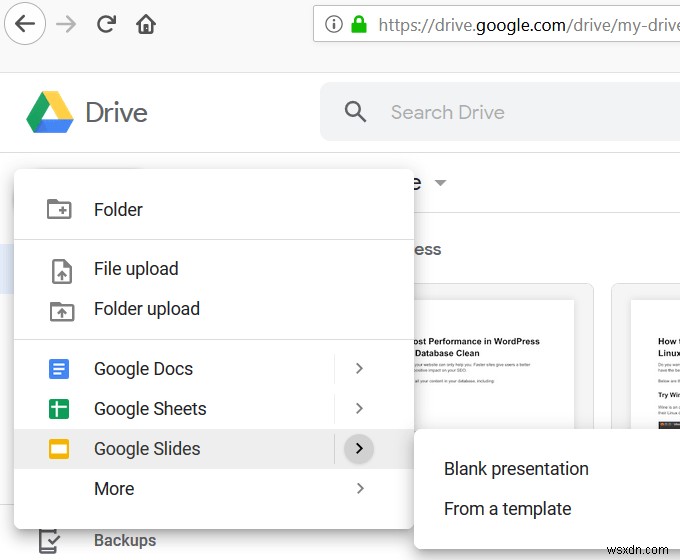Open the My Drive dropdown caret
The height and width of the screenshot is (560, 680).
click(x=440, y=183)
